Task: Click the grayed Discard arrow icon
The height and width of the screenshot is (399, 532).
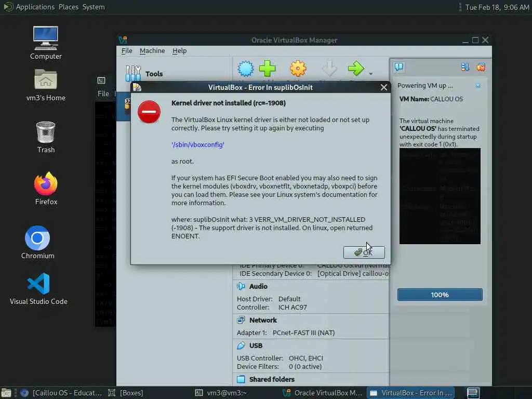Action: [x=329, y=69]
